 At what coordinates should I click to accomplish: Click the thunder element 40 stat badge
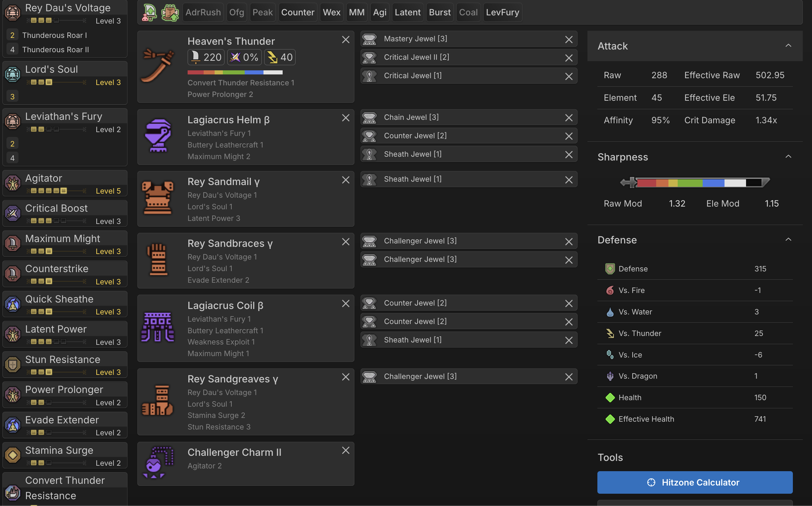pos(280,57)
